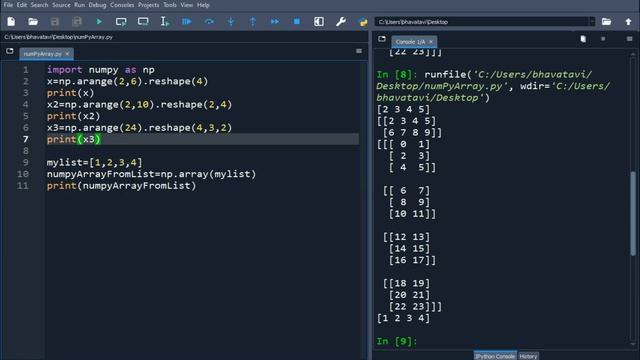This screenshot has height=360, width=640.
Task: Open the console pane options menu
Action: (x=629, y=39)
